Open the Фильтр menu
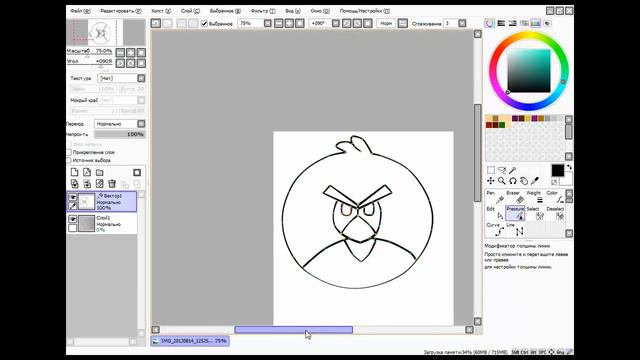Image resolution: width=640 pixels, height=360 pixels. (x=263, y=11)
